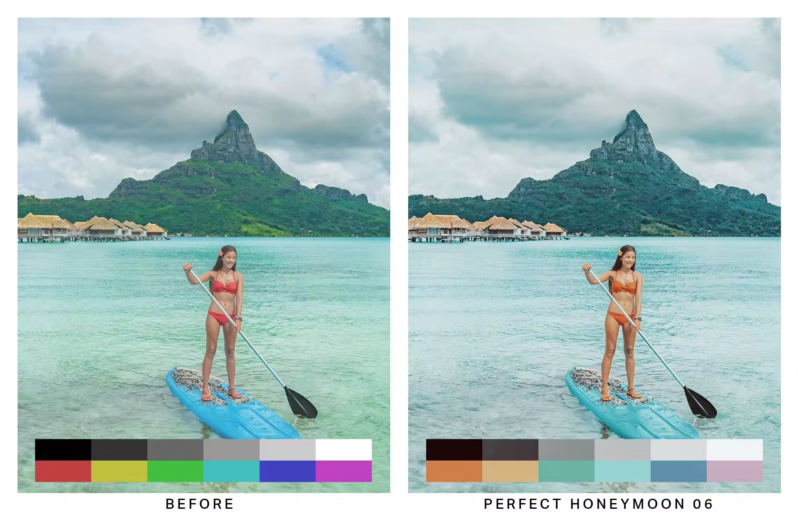This screenshot has height=532, width=798.
Task: Click the pure black swatch in Before palette
Action: (63, 450)
